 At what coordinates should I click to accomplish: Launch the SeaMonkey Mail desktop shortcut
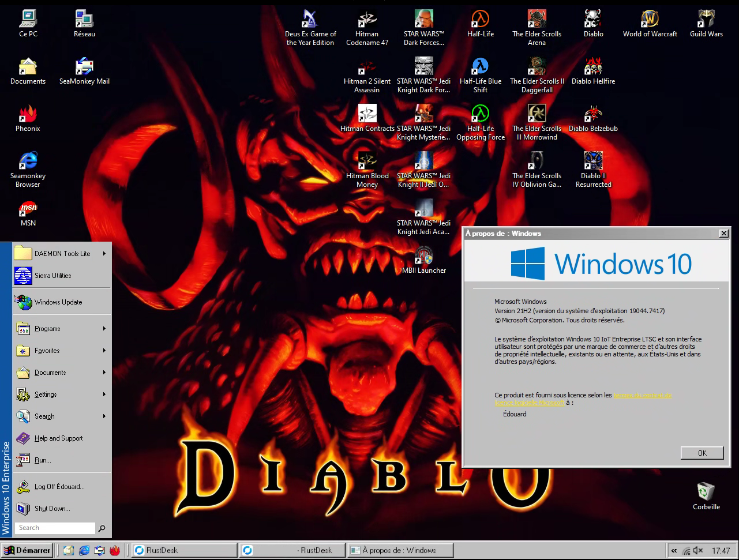tap(84, 71)
